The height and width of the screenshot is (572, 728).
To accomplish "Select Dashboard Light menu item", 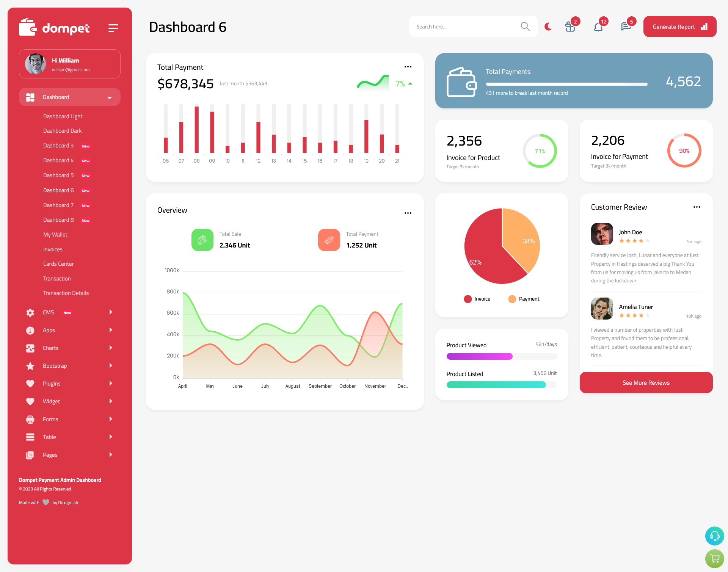I will (x=63, y=116).
